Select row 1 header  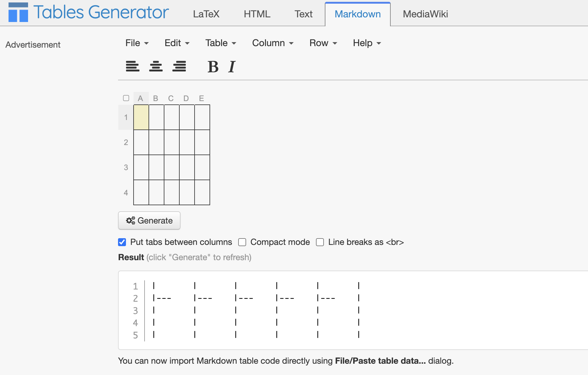coord(126,117)
